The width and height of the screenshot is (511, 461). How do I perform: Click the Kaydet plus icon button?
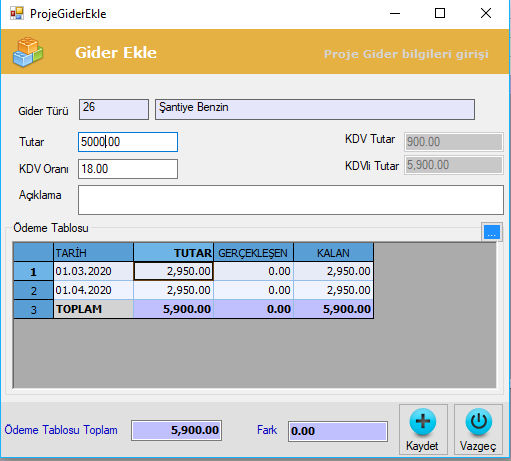(x=423, y=429)
